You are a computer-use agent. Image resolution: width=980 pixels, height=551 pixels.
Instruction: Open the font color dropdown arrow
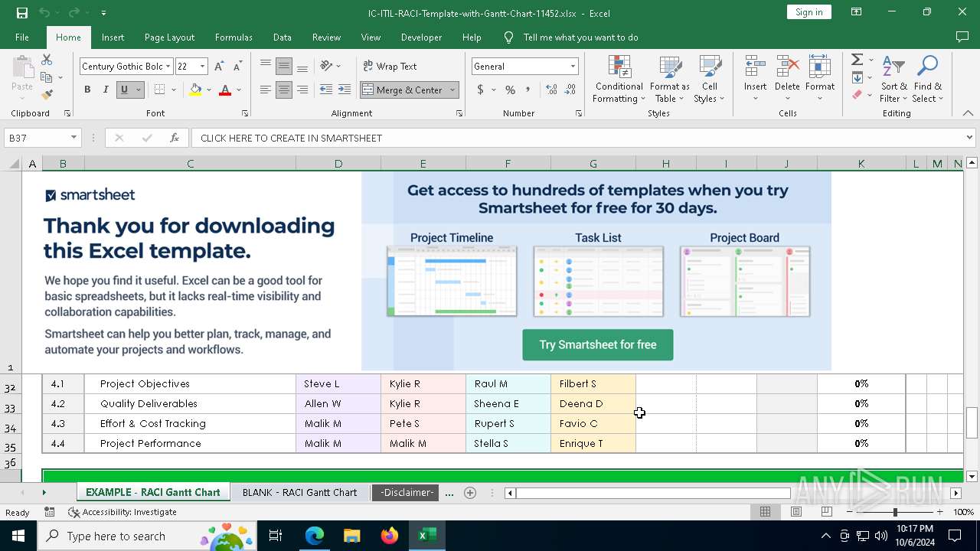click(239, 90)
